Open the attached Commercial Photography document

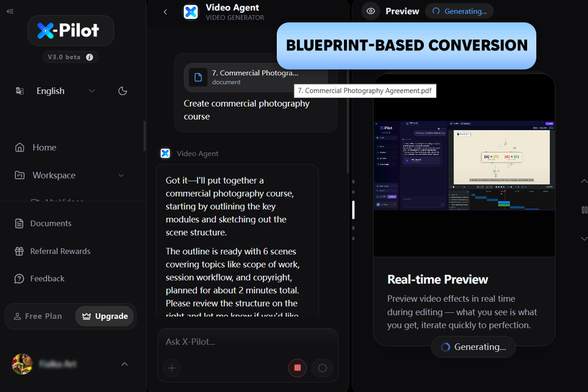tap(255, 77)
